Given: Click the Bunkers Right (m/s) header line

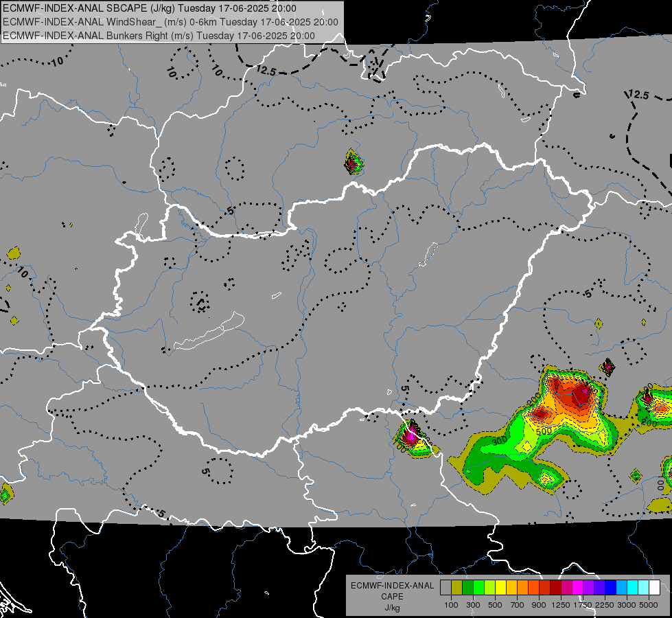Looking at the screenshot, I should point(159,36).
